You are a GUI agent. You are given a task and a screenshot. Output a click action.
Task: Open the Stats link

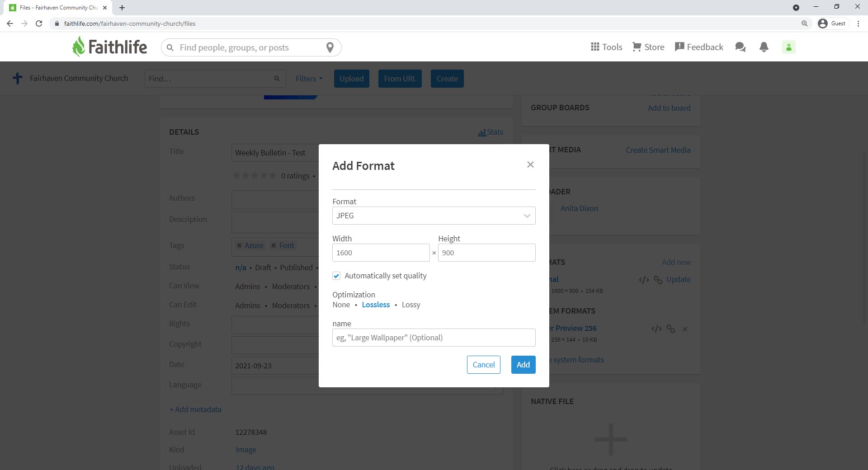tap(491, 132)
